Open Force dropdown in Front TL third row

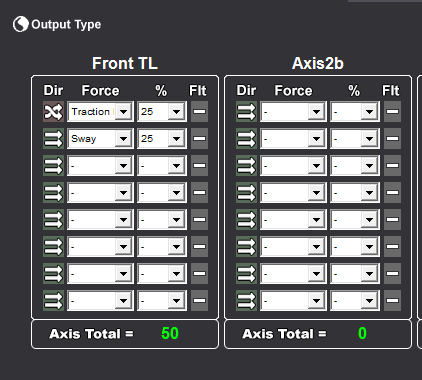tap(100, 166)
